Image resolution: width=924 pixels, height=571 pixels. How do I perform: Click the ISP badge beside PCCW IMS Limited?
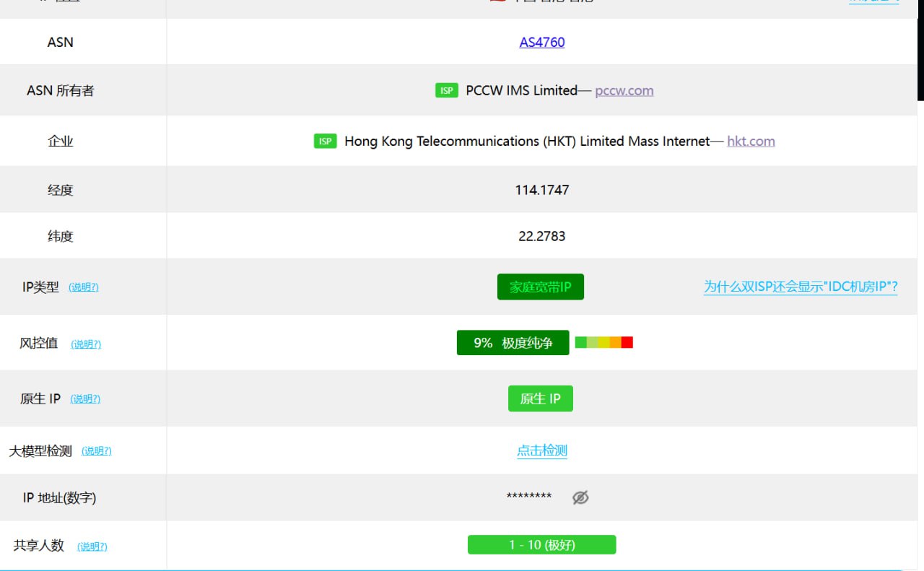(x=447, y=90)
